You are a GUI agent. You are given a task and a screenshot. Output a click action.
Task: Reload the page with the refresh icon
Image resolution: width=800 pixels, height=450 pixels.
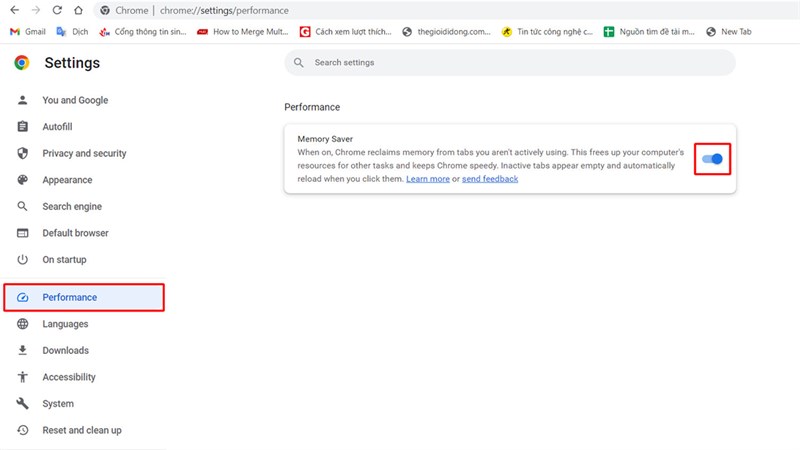click(57, 10)
